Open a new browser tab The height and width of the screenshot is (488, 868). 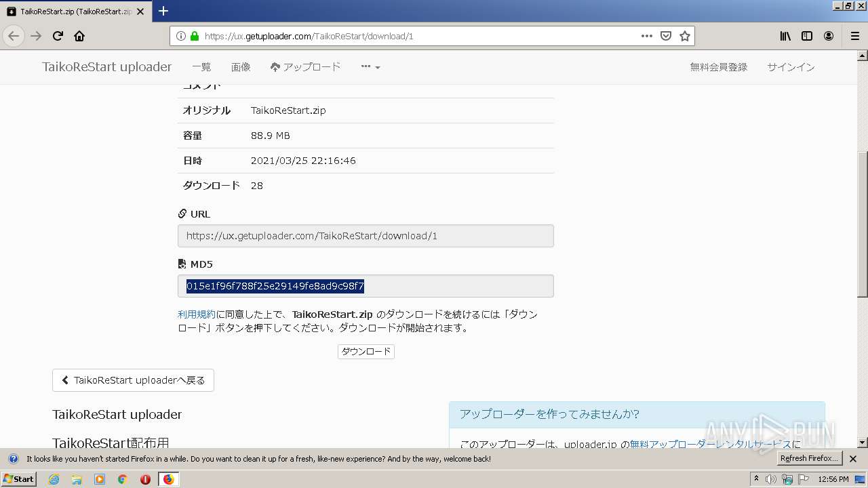pyautogui.click(x=163, y=11)
